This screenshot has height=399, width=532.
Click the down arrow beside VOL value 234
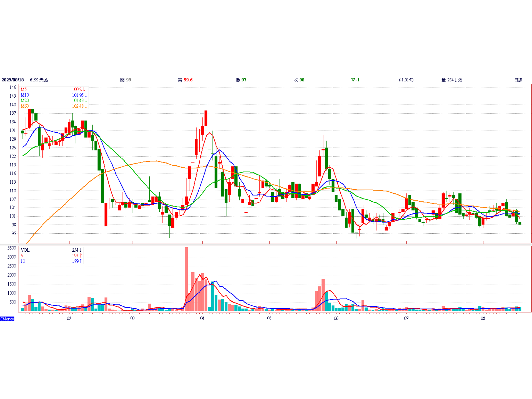pyautogui.click(x=80, y=250)
